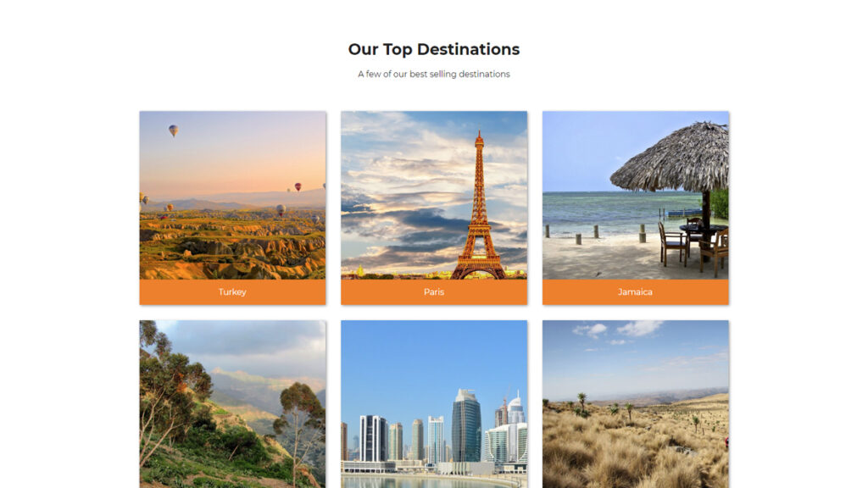
Task: Select the green mountain hillside photo
Action: point(232,404)
